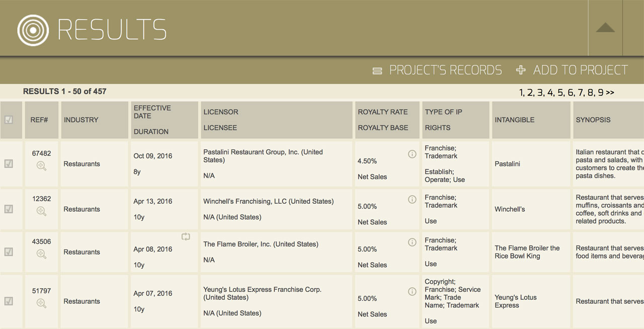Show info for Winchell's 5.00% royalty rate
Image resolution: width=644 pixels, height=329 pixels.
tap(412, 199)
